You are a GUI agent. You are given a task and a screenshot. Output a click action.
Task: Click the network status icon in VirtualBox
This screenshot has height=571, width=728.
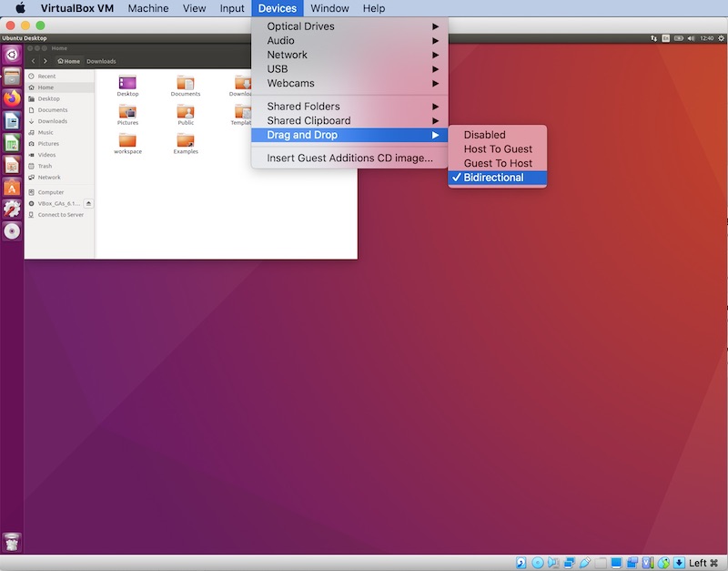[x=568, y=561]
